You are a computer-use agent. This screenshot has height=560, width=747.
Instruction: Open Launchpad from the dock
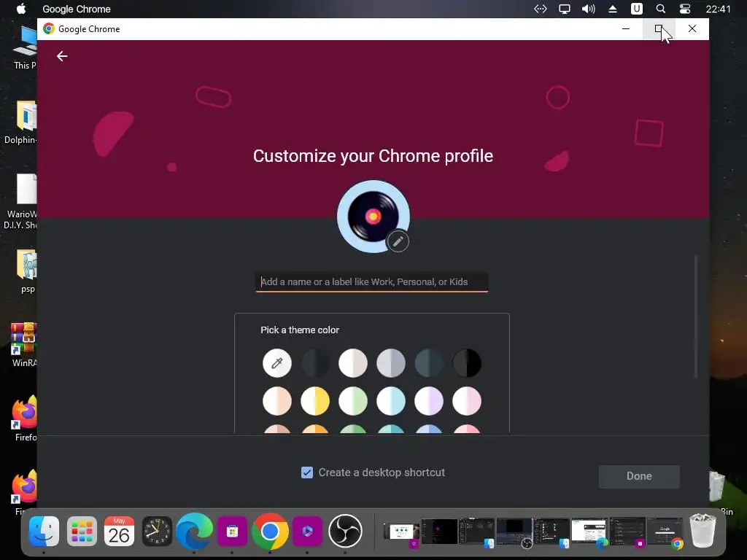pos(82,531)
